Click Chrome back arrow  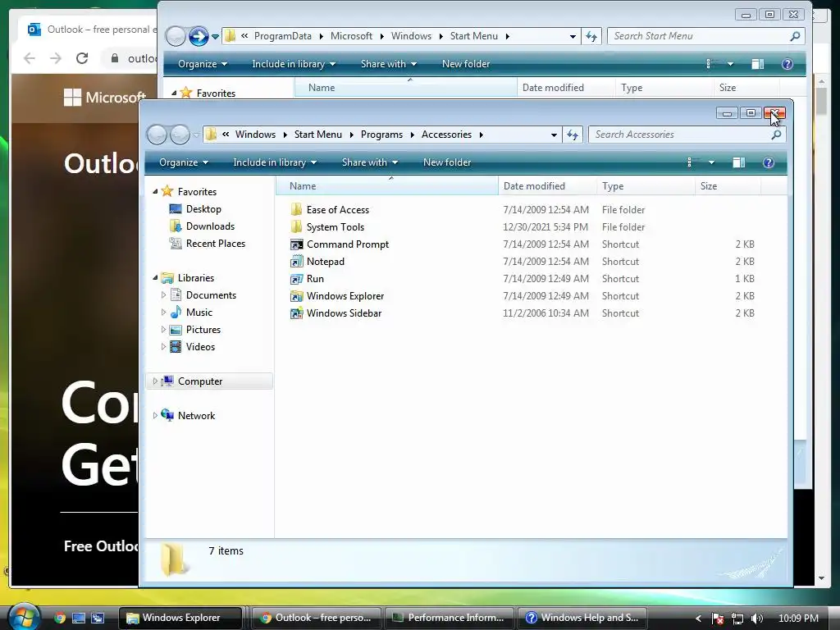click(x=30, y=58)
